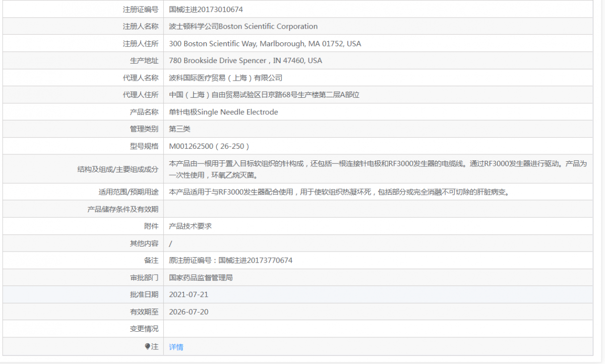The width and height of the screenshot is (605, 364).
Task: Select the text Boston Scientific Corporation registrant name
Action: pos(268,26)
